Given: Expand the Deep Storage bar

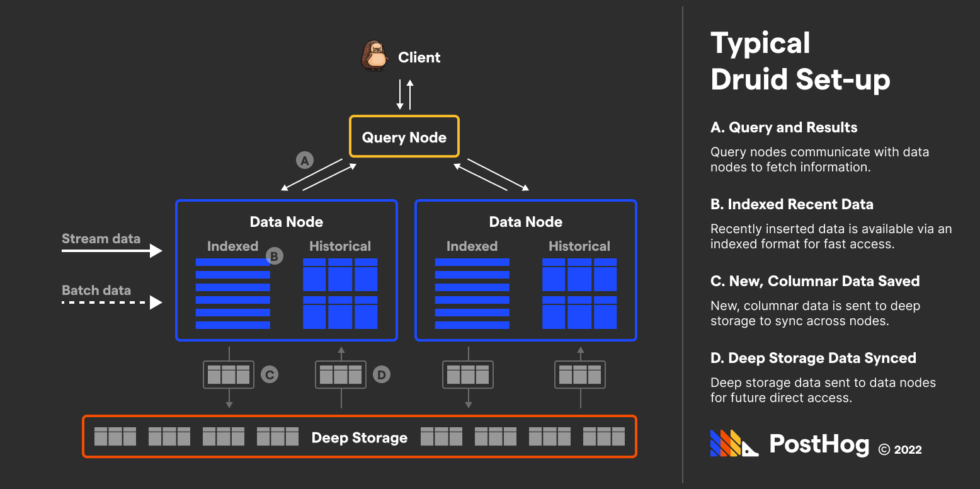Looking at the screenshot, I should click(360, 436).
